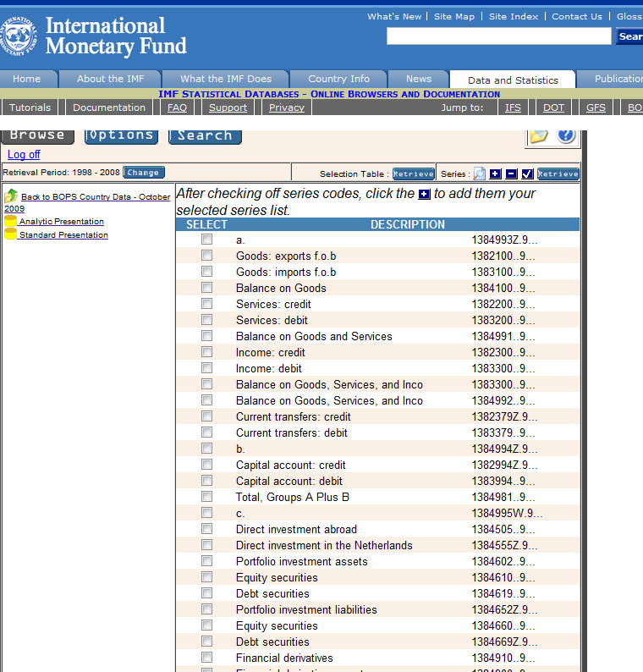Viewport: 643px width, 672px height.
Task: Click the plus icon to add series
Action: (x=496, y=174)
